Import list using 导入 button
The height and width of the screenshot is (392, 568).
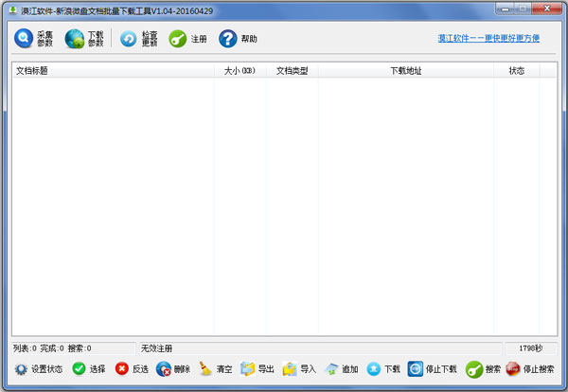coord(299,369)
